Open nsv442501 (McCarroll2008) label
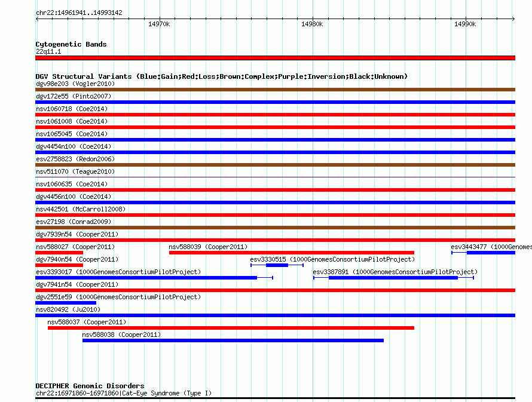The width and height of the screenshot is (532, 402). (81, 209)
